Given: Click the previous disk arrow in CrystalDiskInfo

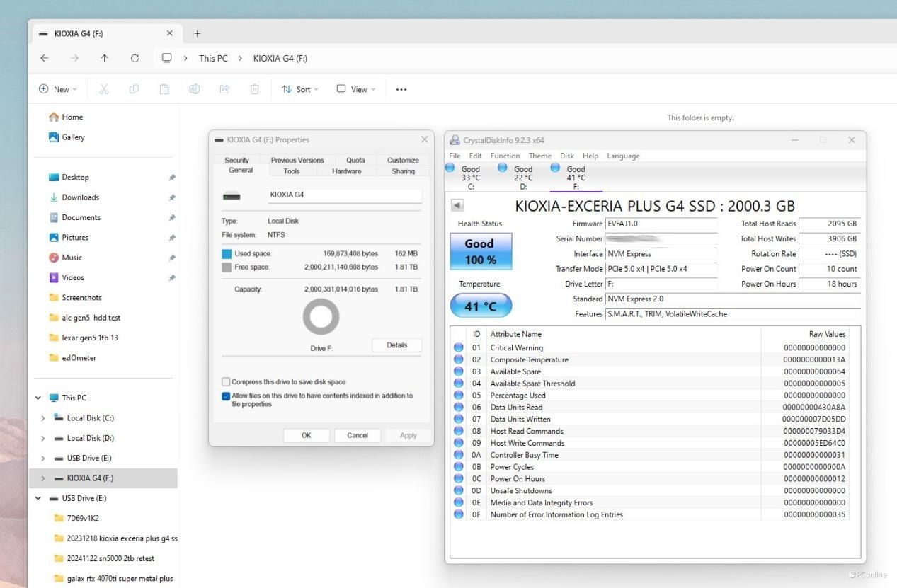Looking at the screenshot, I should click(457, 205).
